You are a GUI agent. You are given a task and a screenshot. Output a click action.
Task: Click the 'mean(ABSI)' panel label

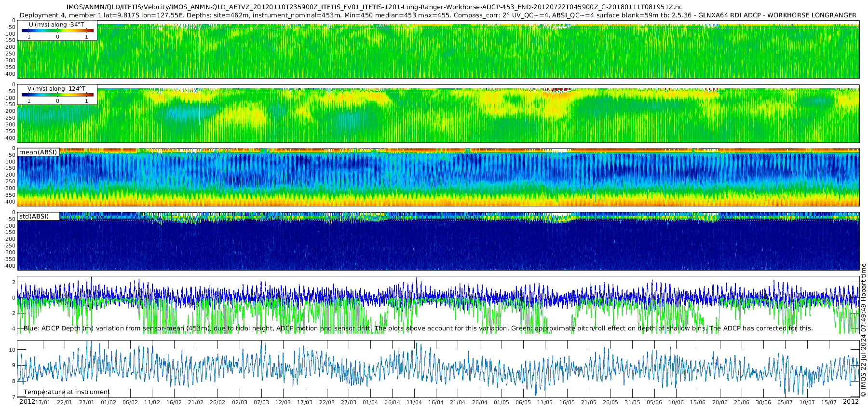pyautogui.click(x=38, y=152)
